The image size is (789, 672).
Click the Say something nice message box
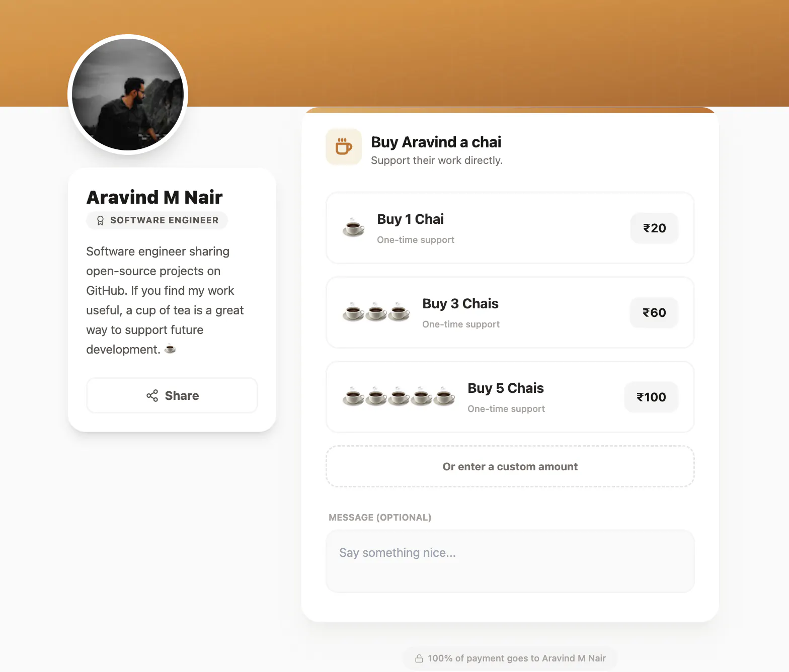510,561
